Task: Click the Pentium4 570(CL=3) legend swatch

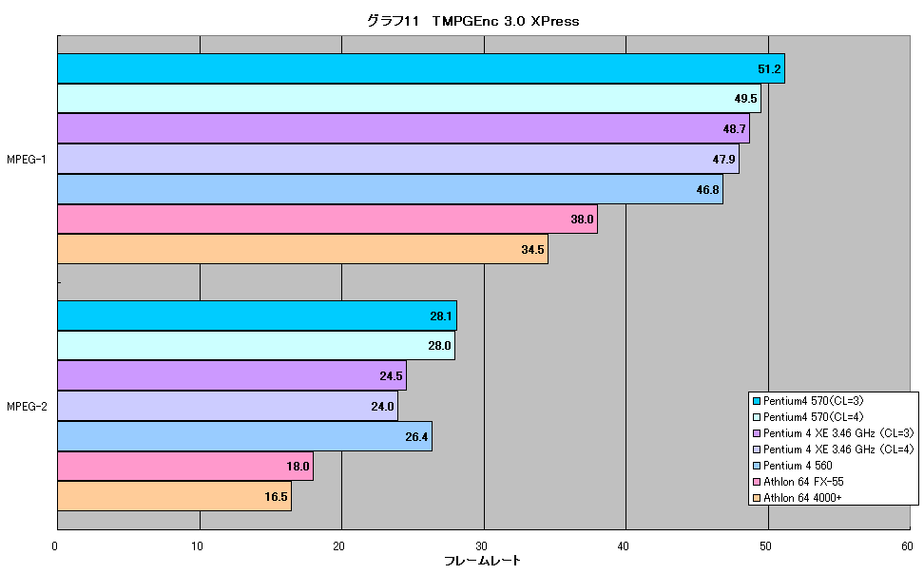Action: pos(757,401)
